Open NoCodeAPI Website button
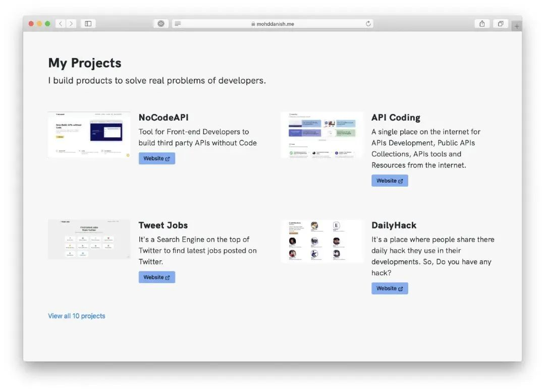Image resolution: width=545 pixels, height=392 pixels. tap(157, 158)
